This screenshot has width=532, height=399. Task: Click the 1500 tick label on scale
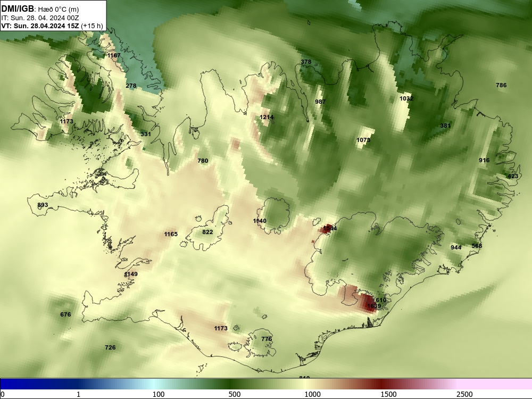pyautogui.click(x=388, y=394)
